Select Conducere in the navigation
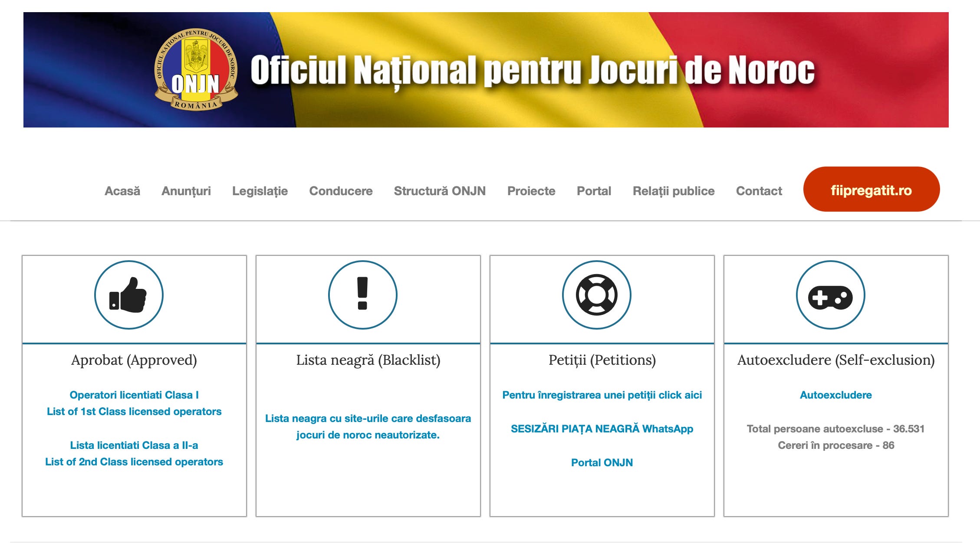 341,191
